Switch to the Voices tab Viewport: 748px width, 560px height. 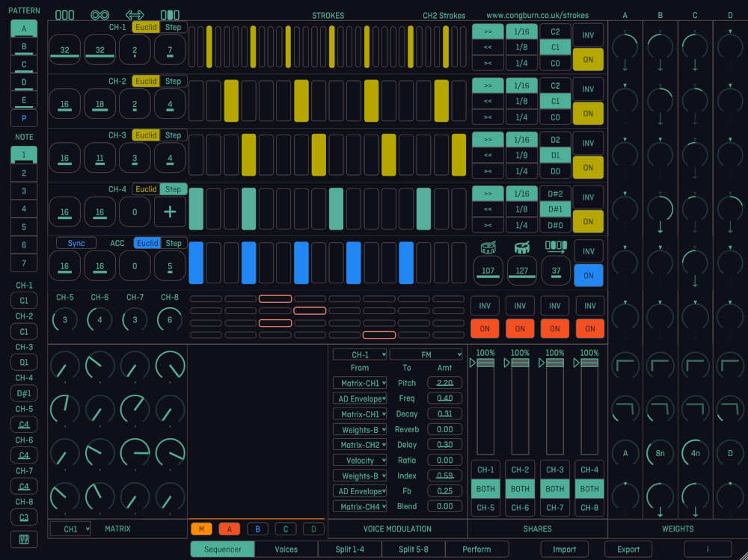coord(286,549)
